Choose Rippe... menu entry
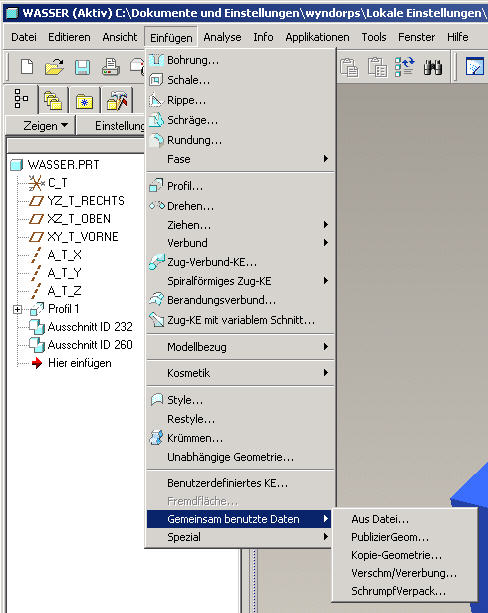This screenshot has width=488, height=613. point(240,100)
